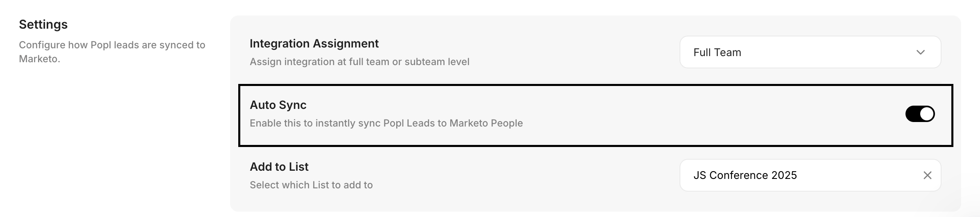Click the Settings section heading

43,25
